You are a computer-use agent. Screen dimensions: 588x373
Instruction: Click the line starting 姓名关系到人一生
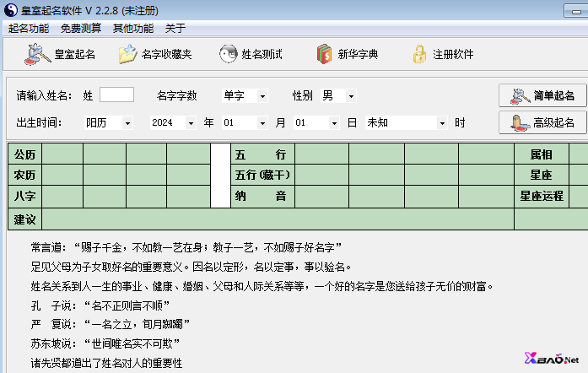pos(262,286)
